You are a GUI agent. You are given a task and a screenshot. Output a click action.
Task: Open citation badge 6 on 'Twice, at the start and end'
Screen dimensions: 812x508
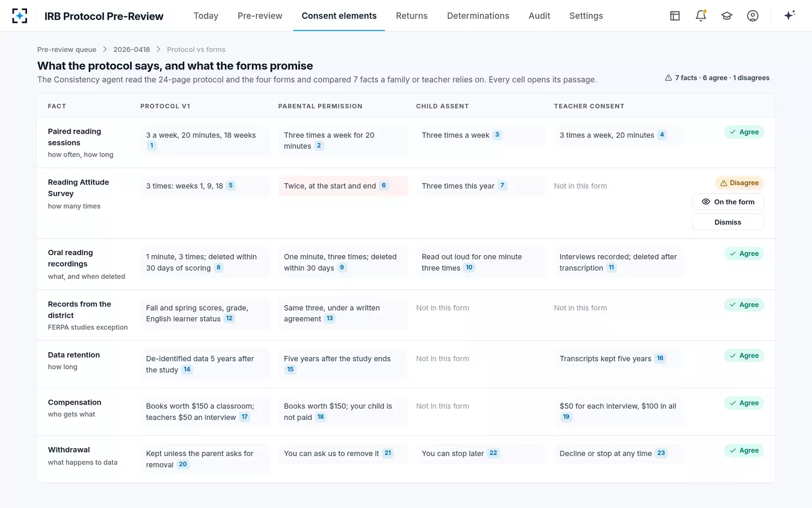[384, 186]
